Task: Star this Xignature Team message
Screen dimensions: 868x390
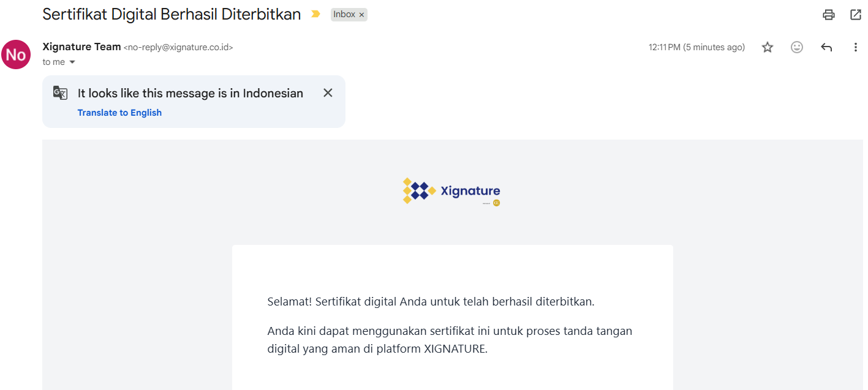Action: [768, 47]
